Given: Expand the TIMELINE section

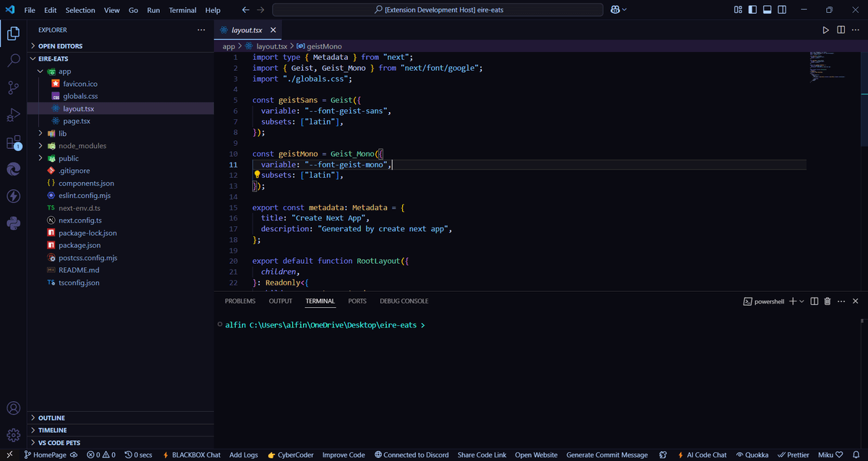Looking at the screenshot, I should 120,430.
